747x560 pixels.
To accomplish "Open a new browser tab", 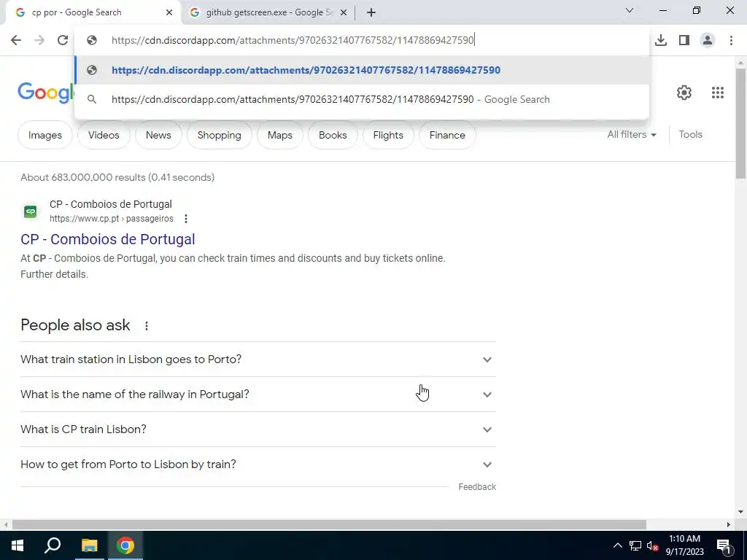I will click(371, 12).
